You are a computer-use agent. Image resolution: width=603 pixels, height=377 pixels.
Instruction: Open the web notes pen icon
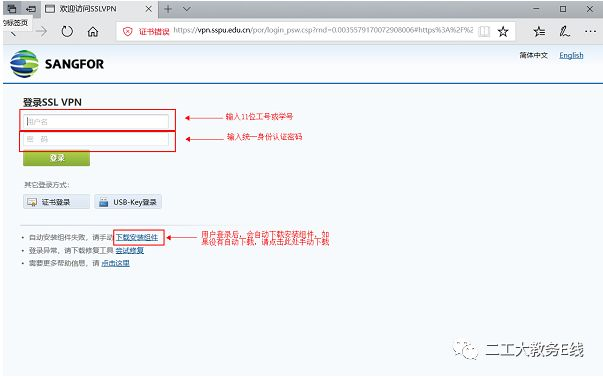564,32
